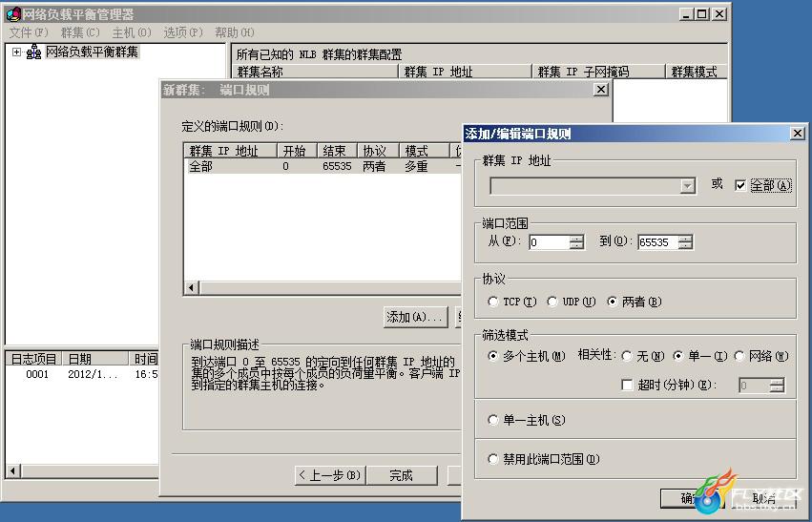Select the 全部 port rule row

coord(323,167)
